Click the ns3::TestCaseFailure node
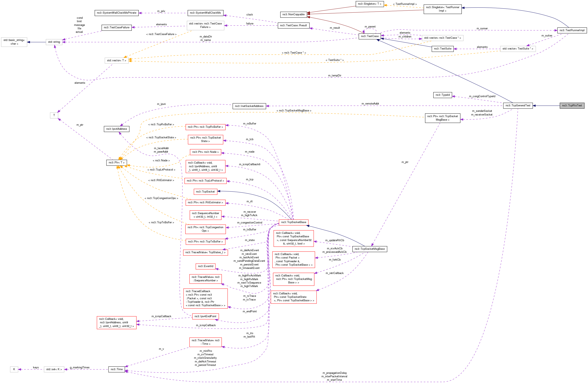This screenshot has height=383, width=588. 117,27
